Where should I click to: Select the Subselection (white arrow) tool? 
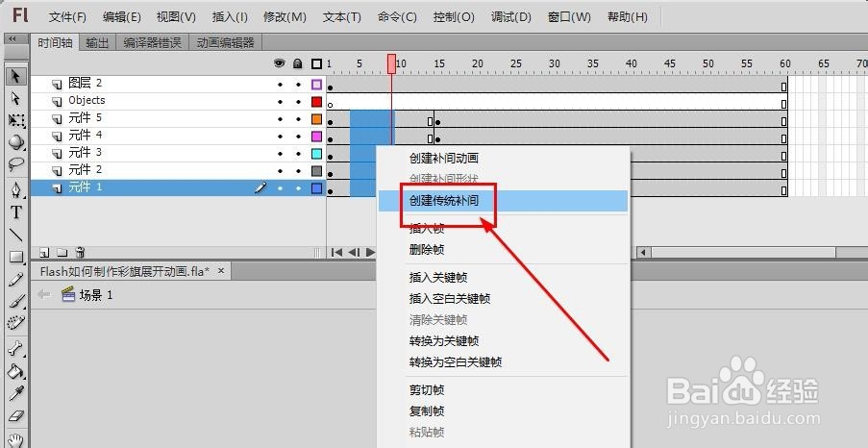click(16, 98)
